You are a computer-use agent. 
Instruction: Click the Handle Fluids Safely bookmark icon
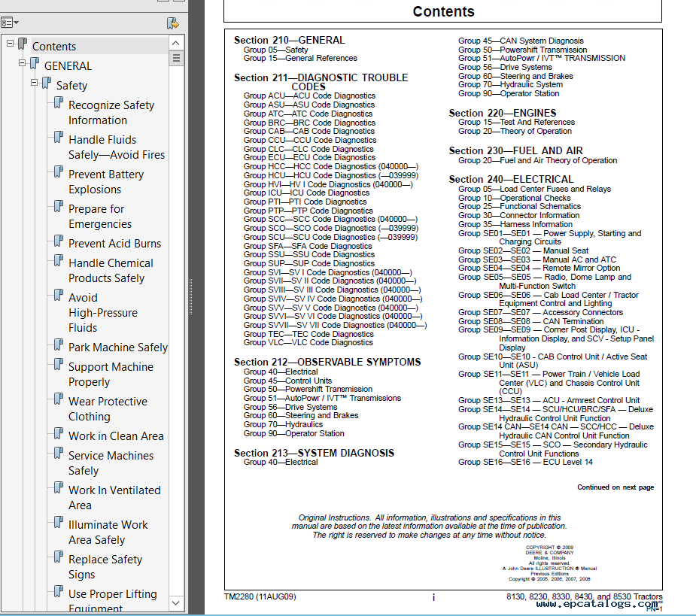59,137
